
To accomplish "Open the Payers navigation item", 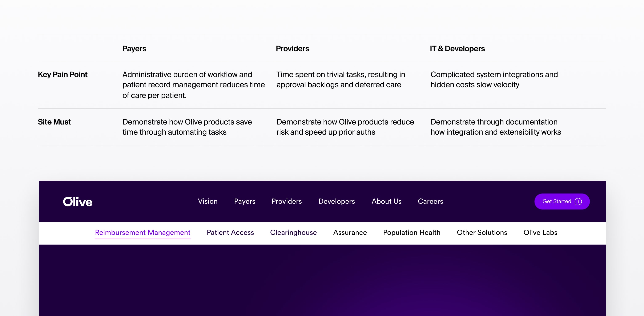I will (x=245, y=201).
